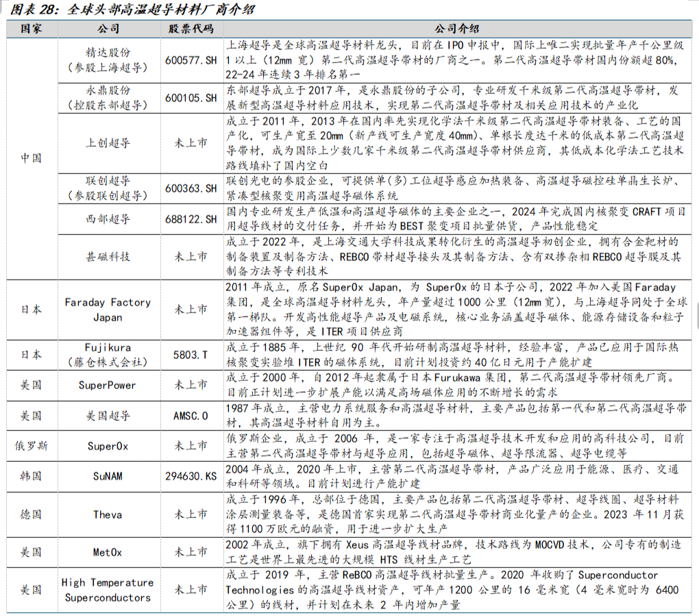Click the 甚磁科技 company cell
Image resolution: width=699 pixels, height=616 pixels.
[108, 257]
